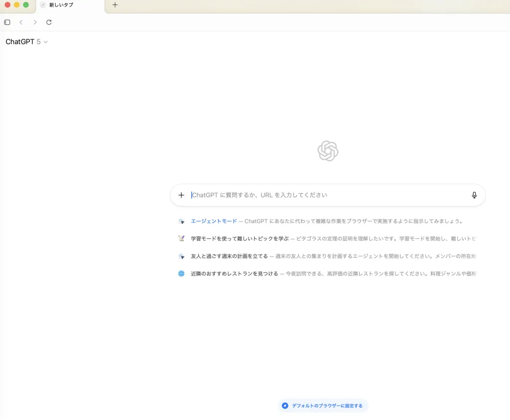Focus the ChatGPT に質問するか URL input field

(x=324, y=195)
